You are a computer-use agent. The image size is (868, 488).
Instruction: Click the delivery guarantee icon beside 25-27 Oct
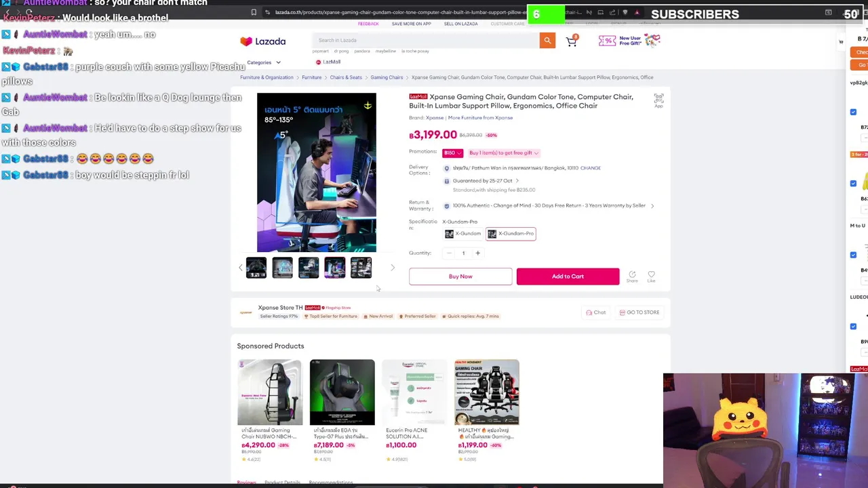[x=446, y=181]
